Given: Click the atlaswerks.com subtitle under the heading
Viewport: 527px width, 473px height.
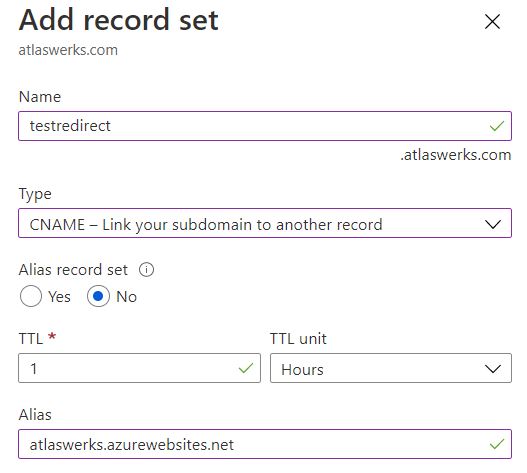Looking at the screenshot, I should click(x=68, y=50).
